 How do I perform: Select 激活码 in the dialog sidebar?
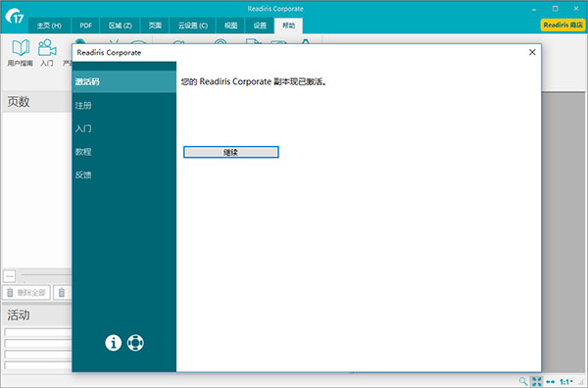[x=124, y=81]
